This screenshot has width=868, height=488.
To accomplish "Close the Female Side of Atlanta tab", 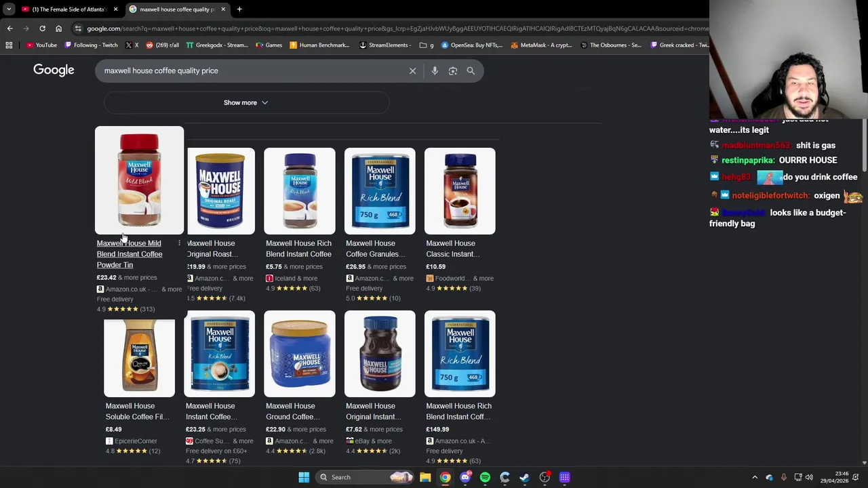I will [115, 9].
